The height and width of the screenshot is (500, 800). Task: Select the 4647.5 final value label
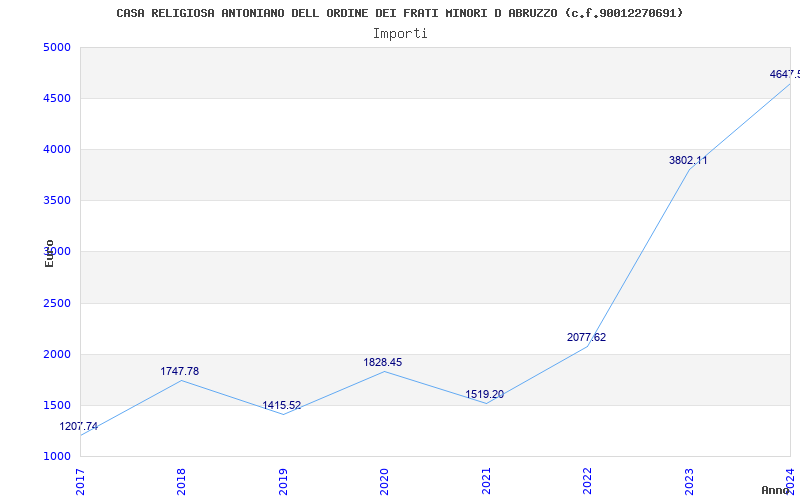783,74
